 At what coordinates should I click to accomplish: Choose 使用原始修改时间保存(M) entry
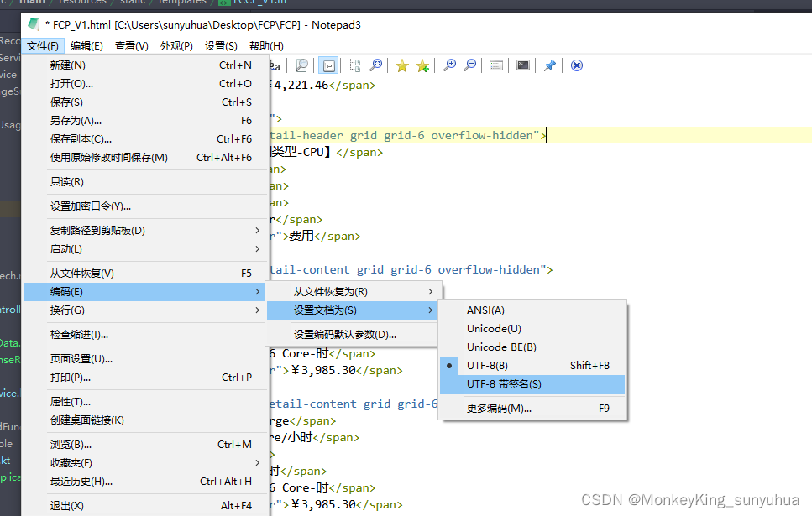[144, 158]
